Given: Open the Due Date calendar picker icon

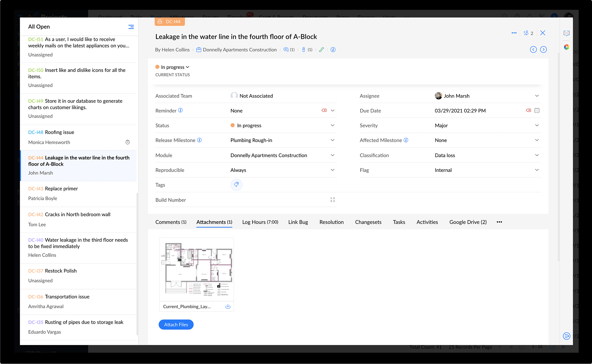Looking at the screenshot, I should point(537,110).
